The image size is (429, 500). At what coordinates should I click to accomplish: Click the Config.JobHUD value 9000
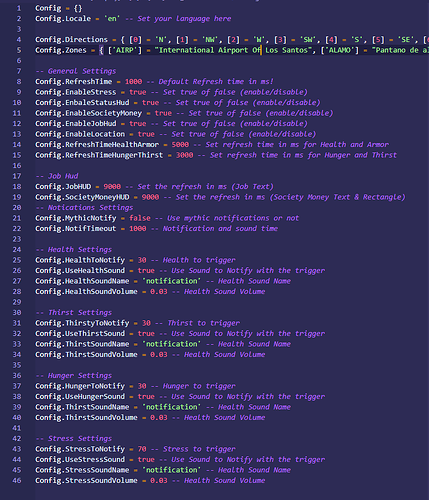tap(112, 187)
